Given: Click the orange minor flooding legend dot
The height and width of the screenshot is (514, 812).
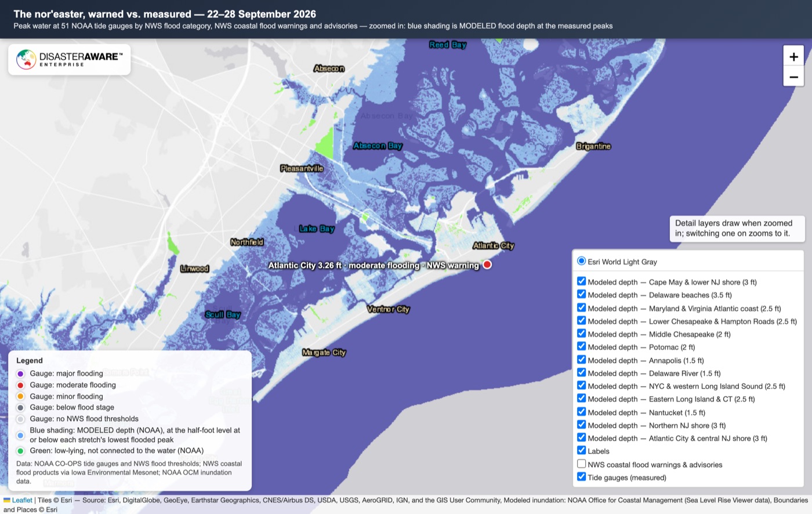Looking at the screenshot, I should tap(20, 396).
